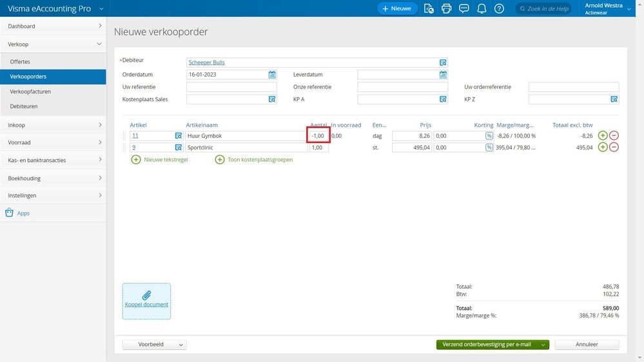Open Scheeper Bulls debtor link
This screenshot has height=362, width=644.
pyautogui.click(x=206, y=62)
